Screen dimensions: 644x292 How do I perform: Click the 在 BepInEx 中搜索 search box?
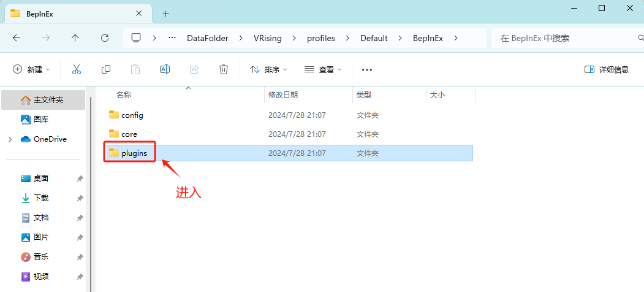[567, 38]
